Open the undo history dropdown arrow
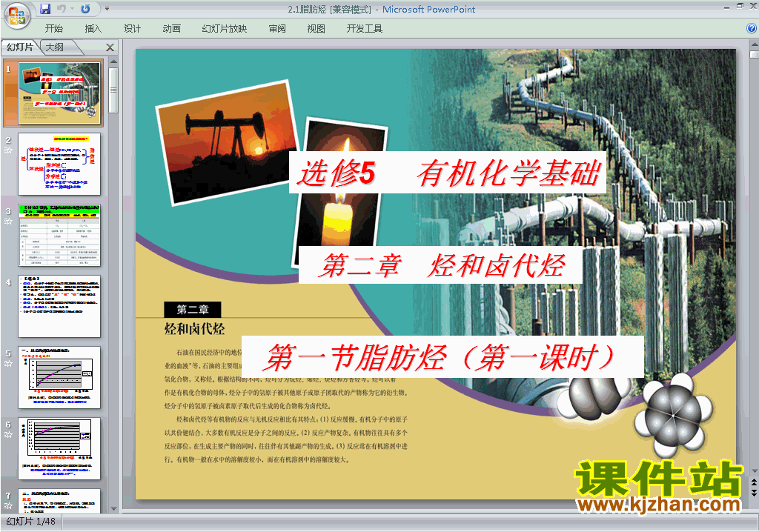The image size is (759, 532). coord(72,9)
